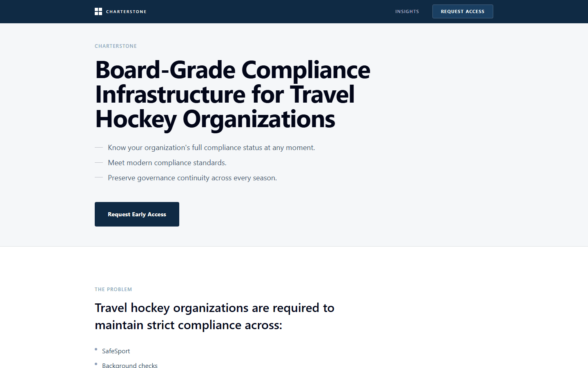
Task: Click 'Know your organization's full compliance status' text
Action: pyautogui.click(x=211, y=148)
